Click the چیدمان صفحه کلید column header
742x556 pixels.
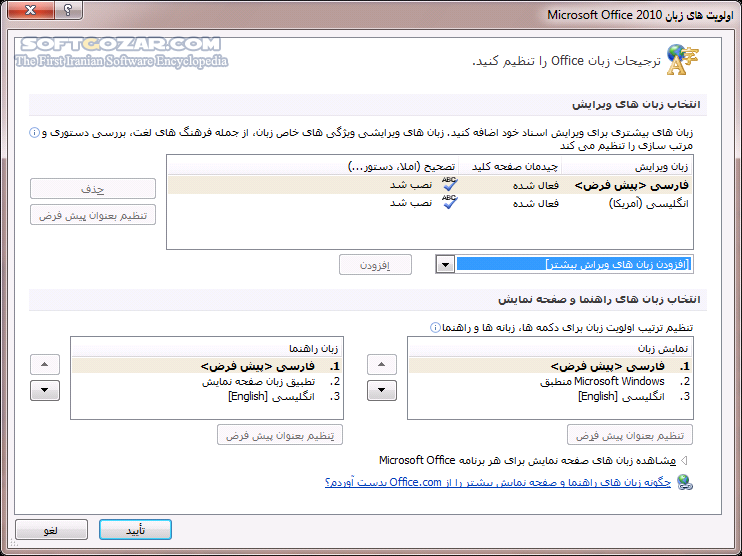pyautogui.click(x=510, y=167)
